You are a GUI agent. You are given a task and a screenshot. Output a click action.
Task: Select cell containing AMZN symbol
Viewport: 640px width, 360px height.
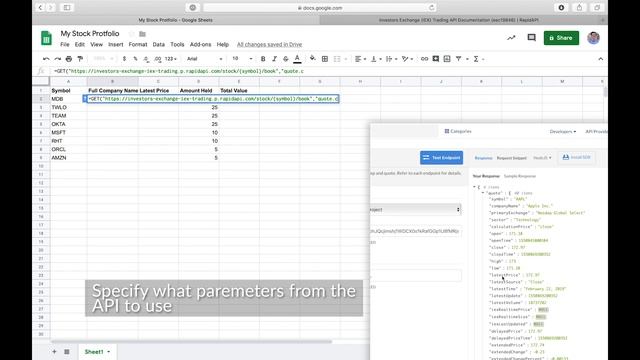pos(68,158)
